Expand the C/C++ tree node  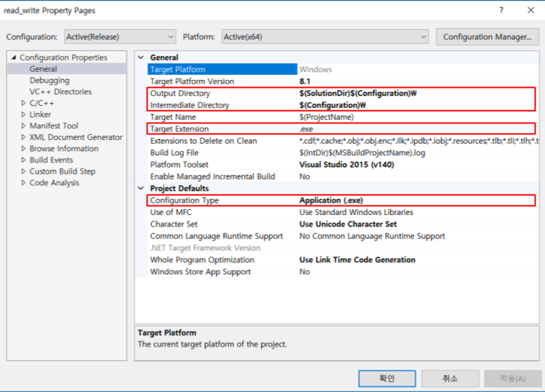point(24,103)
